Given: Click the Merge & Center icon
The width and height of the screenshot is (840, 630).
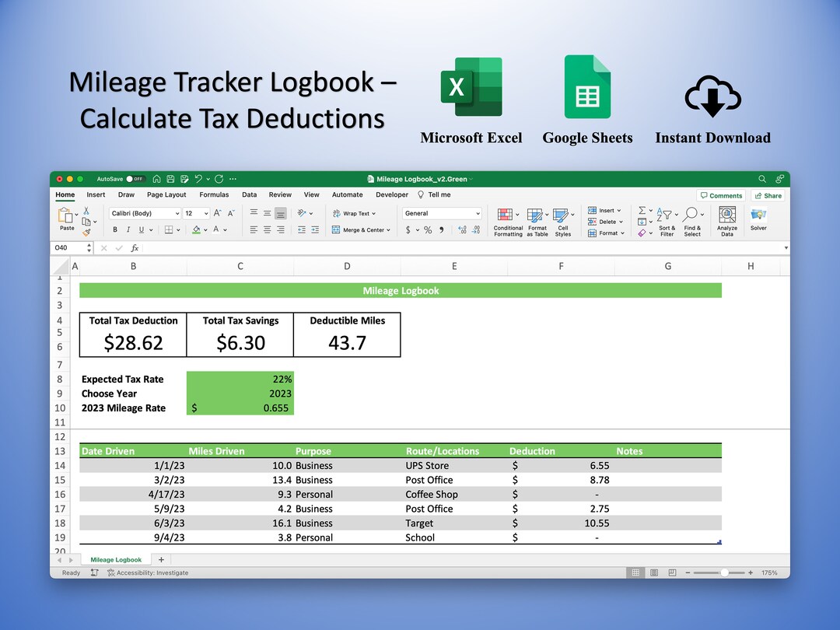Looking at the screenshot, I should 362,229.
